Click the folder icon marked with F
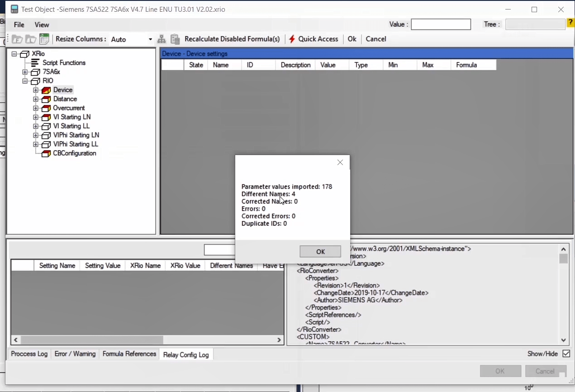Screen dimensions: 575x392 pyautogui.click(x=17, y=39)
